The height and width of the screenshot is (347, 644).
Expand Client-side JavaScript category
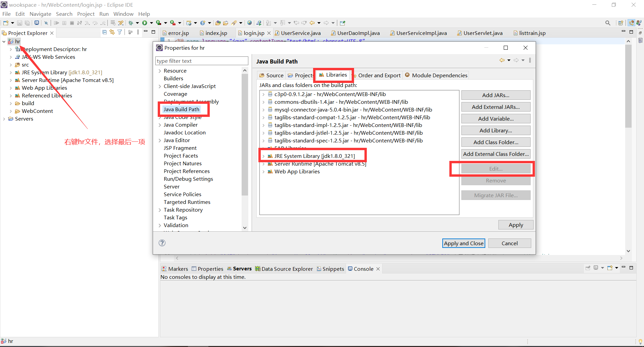click(160, 86)
